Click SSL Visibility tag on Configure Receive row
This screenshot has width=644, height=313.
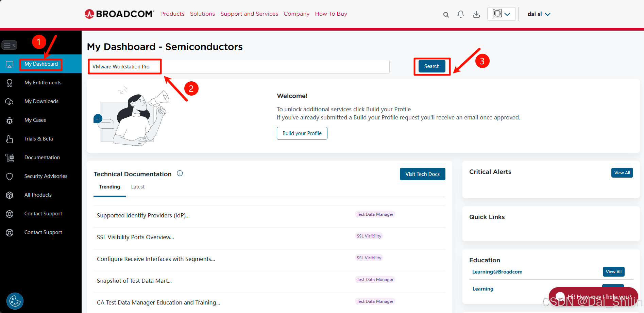(x=369, y=258)
